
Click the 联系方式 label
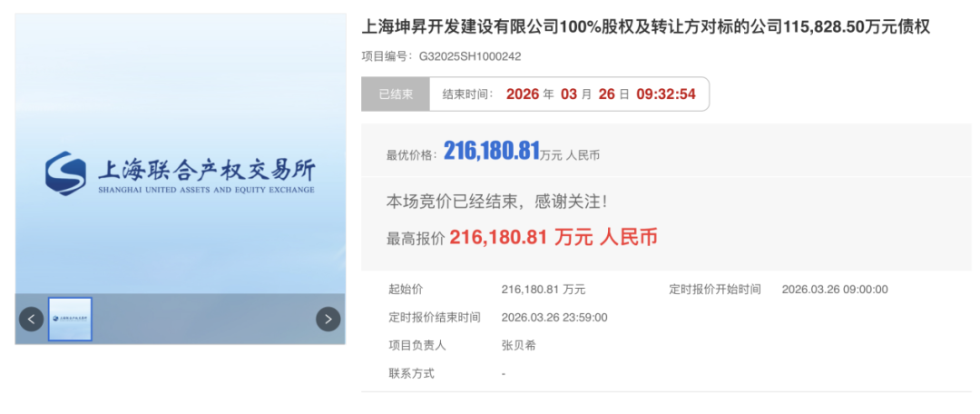[x=411, y=373]
